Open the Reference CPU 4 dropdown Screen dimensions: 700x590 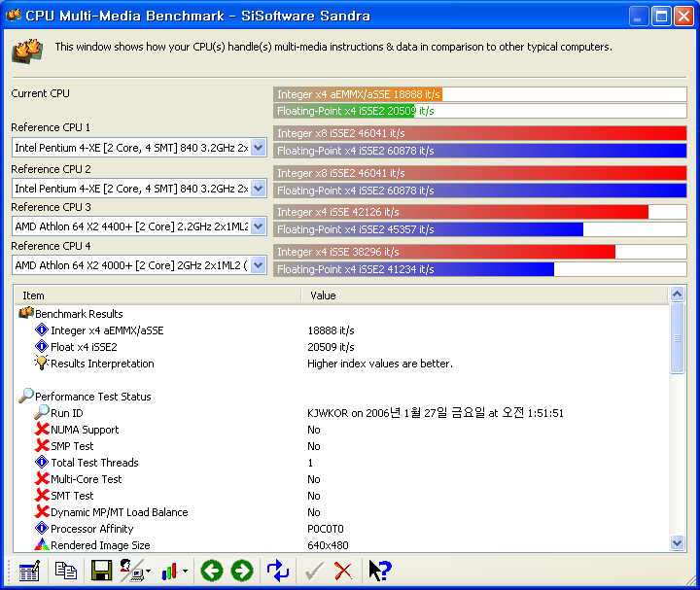coord(258,265)
